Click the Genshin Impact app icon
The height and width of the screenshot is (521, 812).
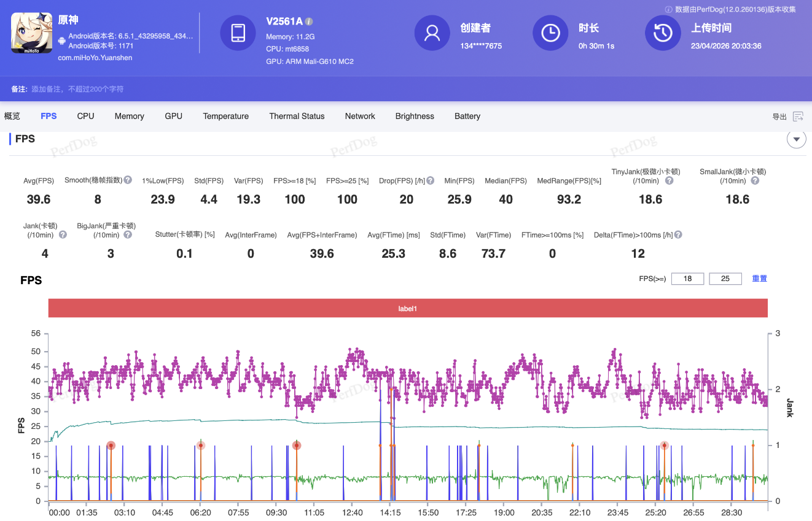click(x=32, y=33)
